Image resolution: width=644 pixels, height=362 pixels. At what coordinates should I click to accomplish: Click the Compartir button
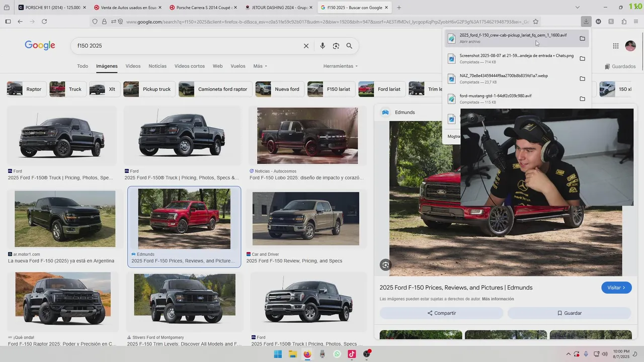click(x=441, y=313)
